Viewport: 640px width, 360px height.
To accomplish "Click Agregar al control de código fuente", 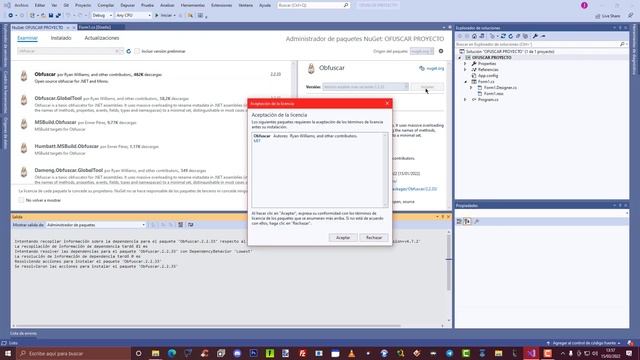I will 584,343.
